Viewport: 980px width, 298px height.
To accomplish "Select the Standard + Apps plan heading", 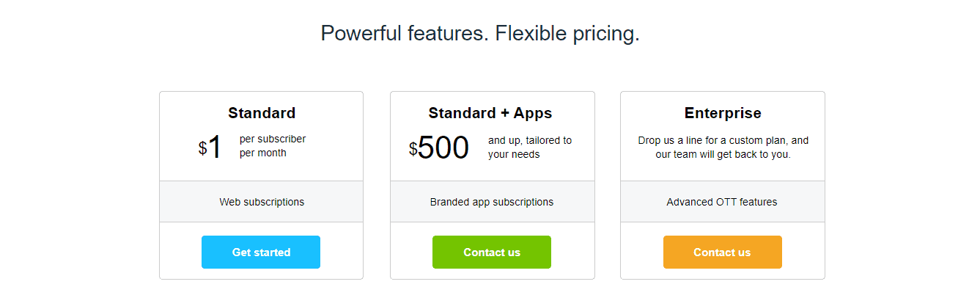I will click(x=490, y=113).
